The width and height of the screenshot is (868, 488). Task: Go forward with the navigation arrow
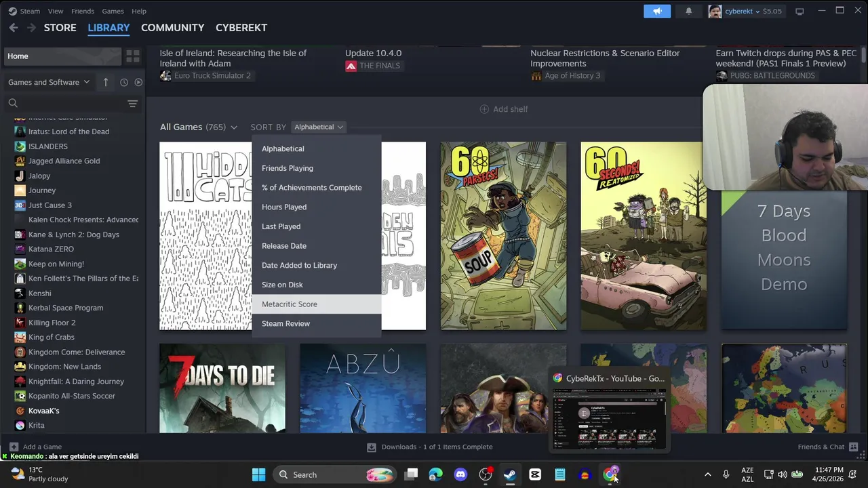31,28
